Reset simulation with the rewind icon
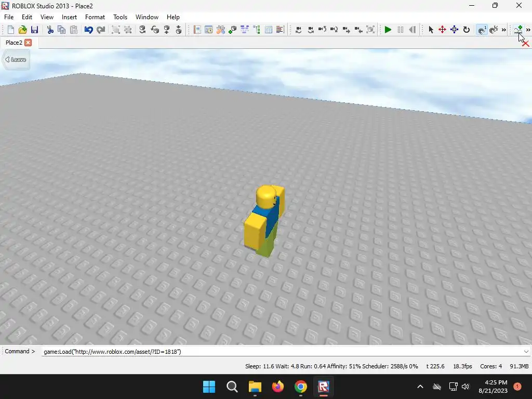 pos(412,30)
